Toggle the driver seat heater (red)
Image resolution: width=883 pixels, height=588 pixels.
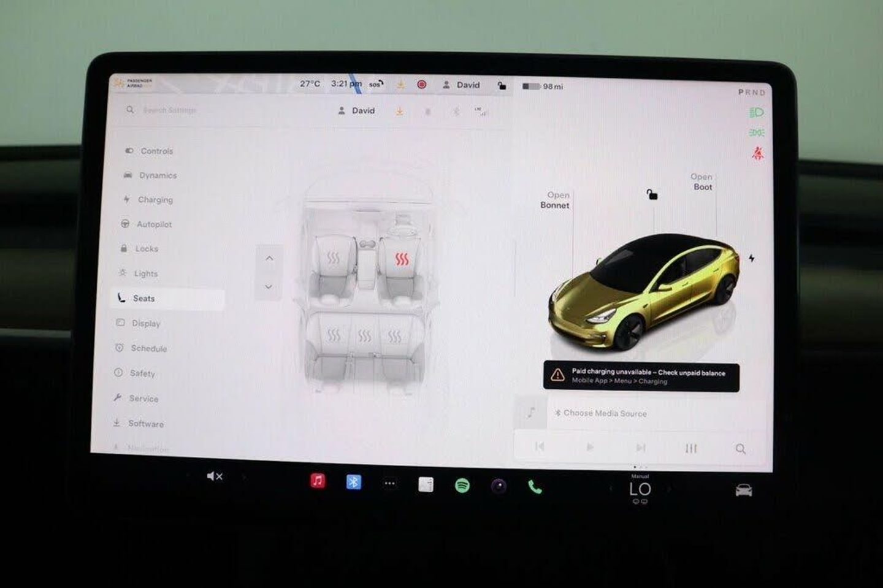coord(402,259)
